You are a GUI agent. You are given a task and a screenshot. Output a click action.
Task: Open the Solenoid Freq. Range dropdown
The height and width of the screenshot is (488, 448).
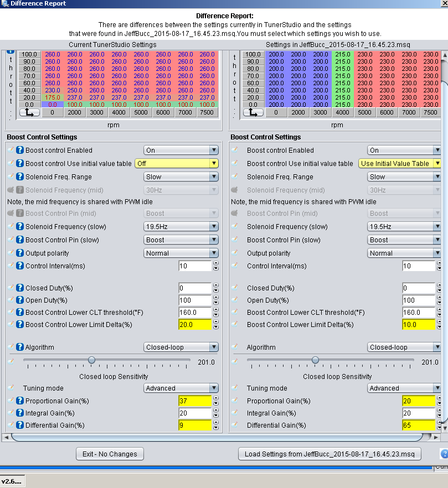coord(181,176)
